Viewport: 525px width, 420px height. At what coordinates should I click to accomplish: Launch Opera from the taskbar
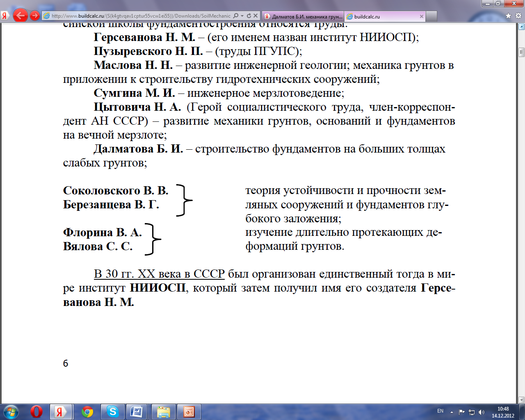37,412
